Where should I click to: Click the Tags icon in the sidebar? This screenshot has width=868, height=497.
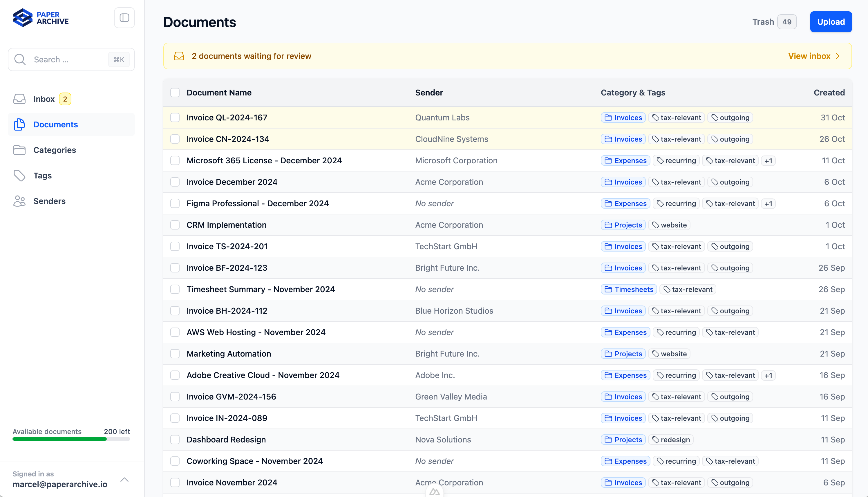coord(19,176)
